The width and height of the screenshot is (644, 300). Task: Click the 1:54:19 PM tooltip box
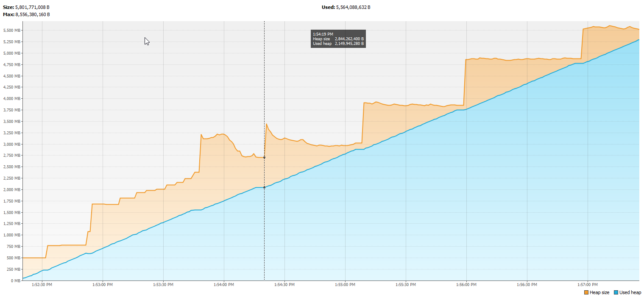tap(338, 39)
